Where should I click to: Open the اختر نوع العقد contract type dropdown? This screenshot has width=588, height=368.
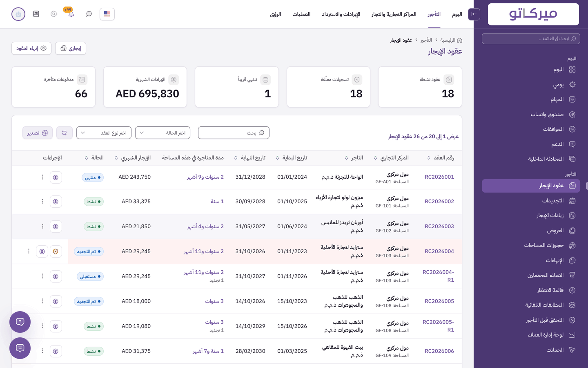tap(104, 133)
